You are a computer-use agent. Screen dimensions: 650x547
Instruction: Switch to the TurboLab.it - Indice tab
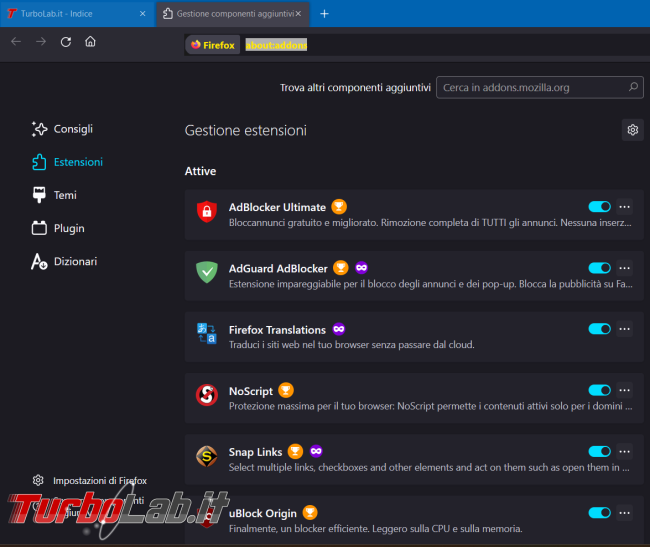(78, 14)
